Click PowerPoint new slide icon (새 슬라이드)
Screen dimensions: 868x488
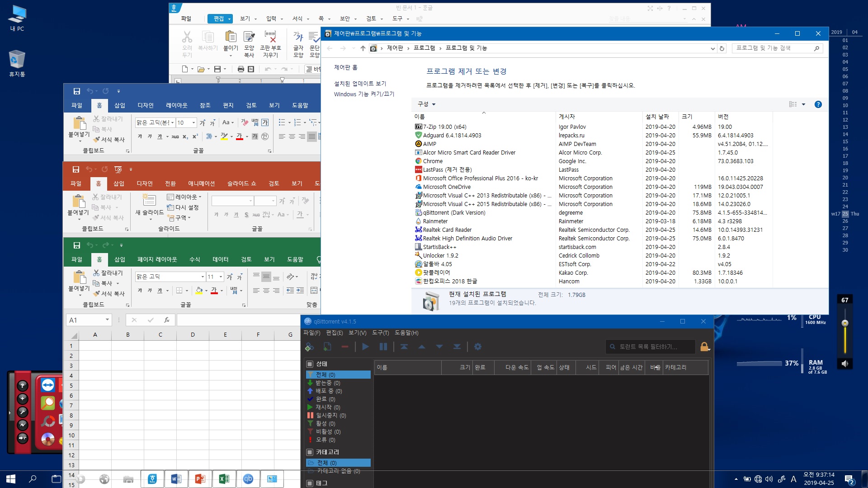(x=149, y=200)
